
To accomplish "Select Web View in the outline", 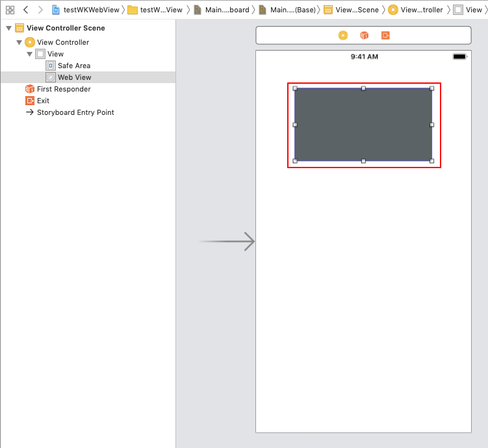I will (x=88, y=77).
